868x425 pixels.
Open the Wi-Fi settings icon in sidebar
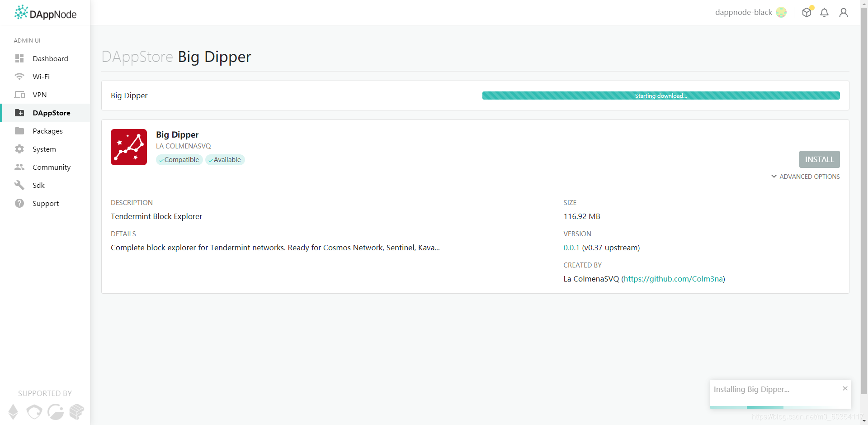(x=19, y=76)
